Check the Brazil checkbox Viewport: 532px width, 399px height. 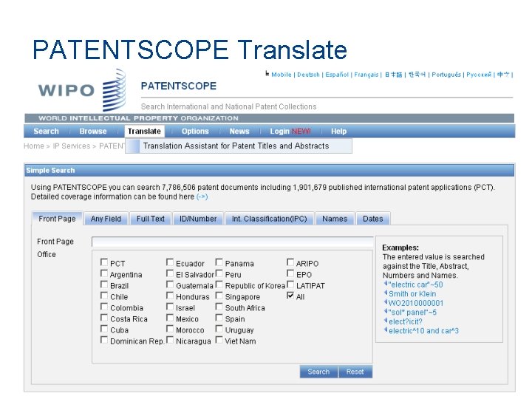104,284
